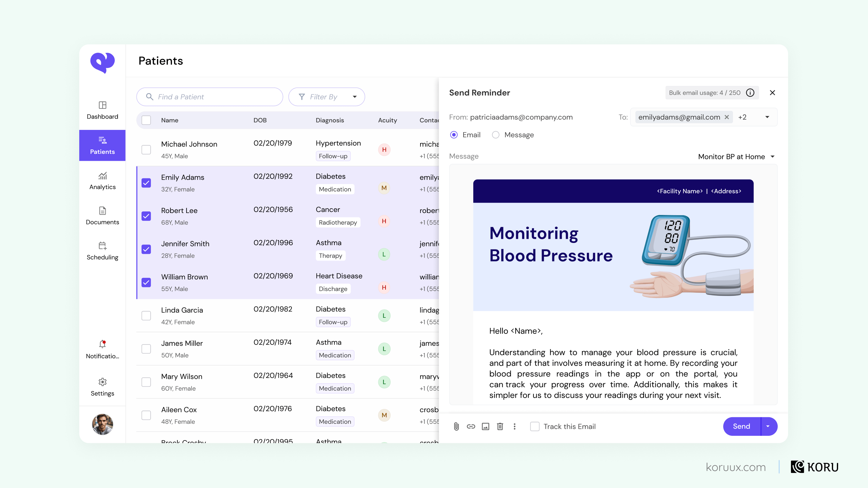Insert an image into the email
The image size is (868, 488).
[486, 426]
